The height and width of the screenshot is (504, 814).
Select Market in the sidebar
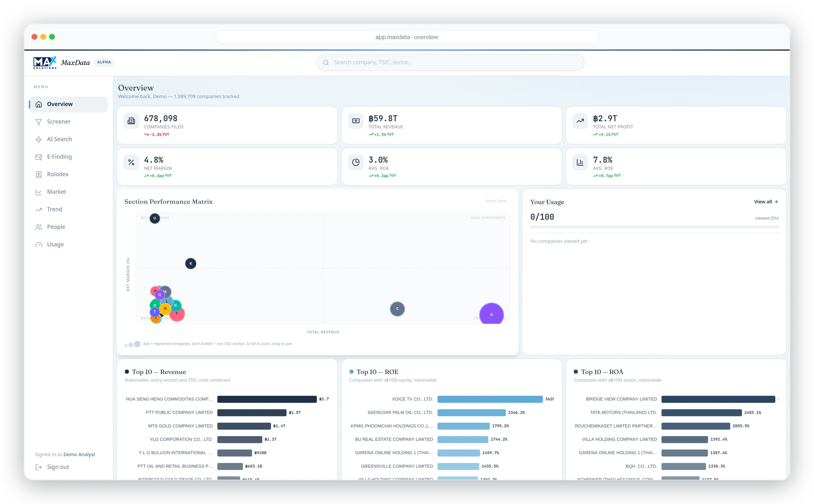tap(69, 192)
